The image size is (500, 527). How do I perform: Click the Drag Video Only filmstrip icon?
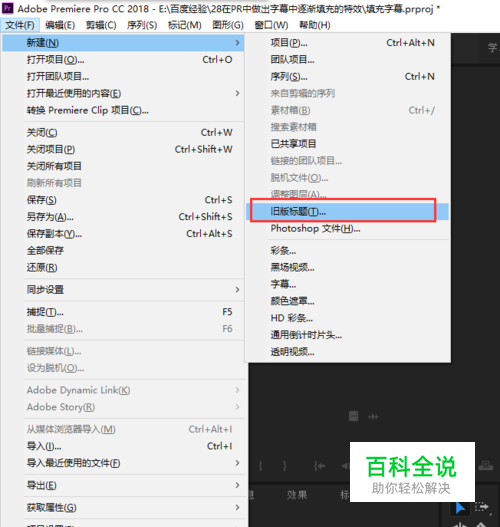click(353, 416)
